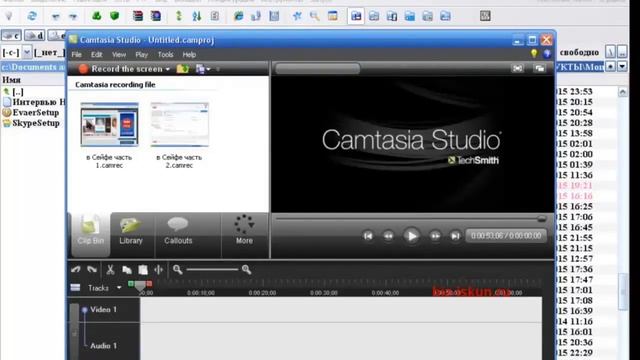Select drive d button in file manager

[x=35, y=36]
